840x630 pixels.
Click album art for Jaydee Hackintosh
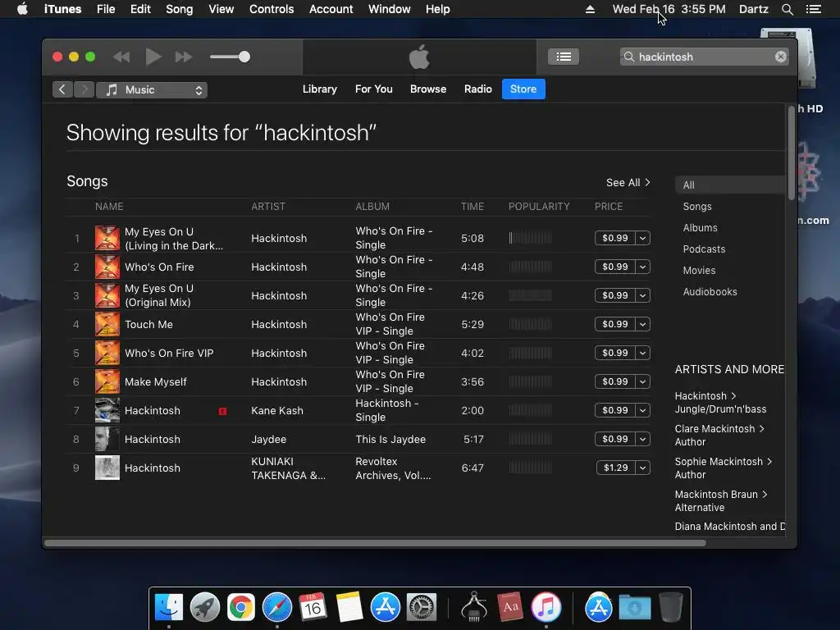pos(107,440)
